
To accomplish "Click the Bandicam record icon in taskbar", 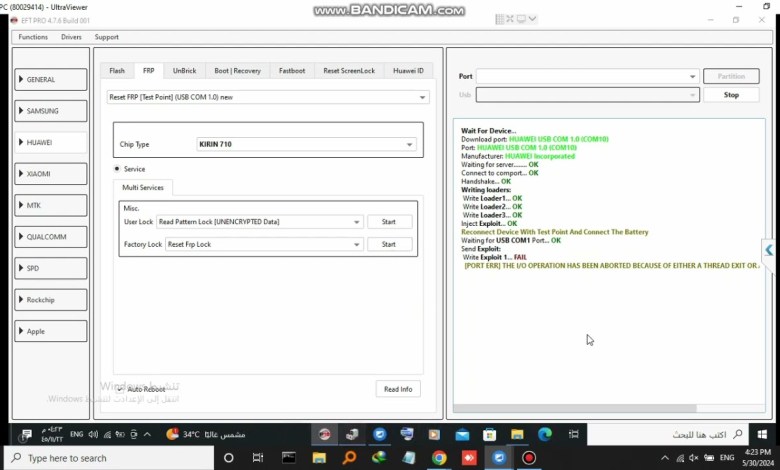I will [529, 458].
